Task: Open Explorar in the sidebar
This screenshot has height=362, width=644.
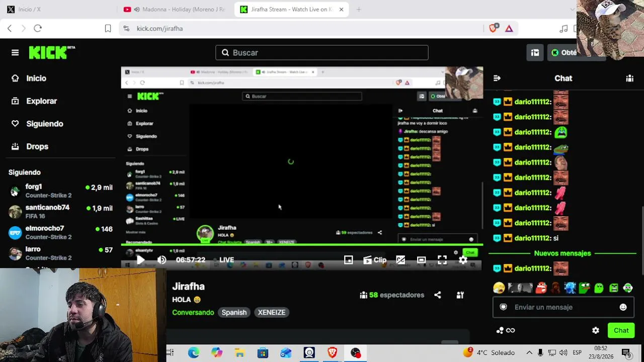Action: pyautogui.click(x=34, y=101)
